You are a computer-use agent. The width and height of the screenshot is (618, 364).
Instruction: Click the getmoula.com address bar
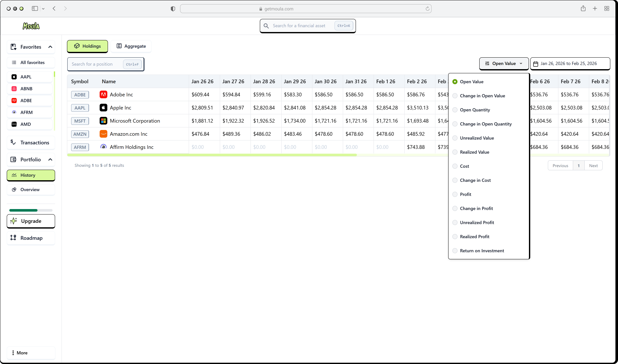[x=306, y=9]
